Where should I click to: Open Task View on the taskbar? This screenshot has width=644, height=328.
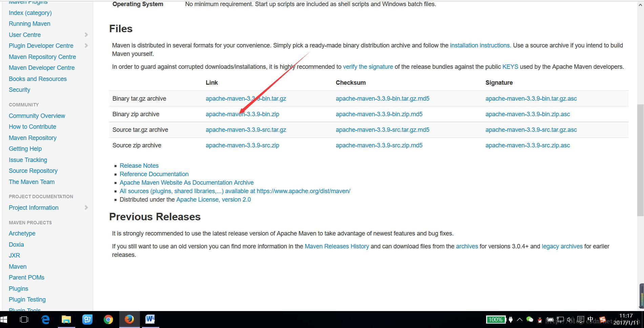24,320
